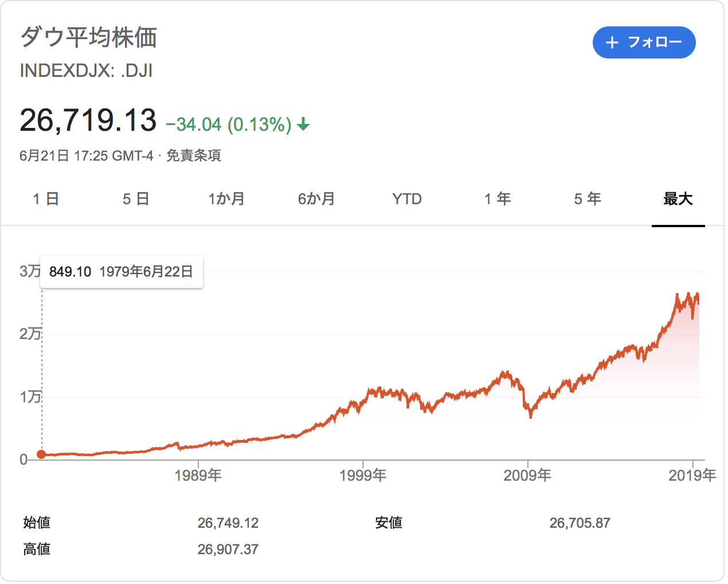The image size is (728, 584).
Task: Click the 849.10 tooltip value
Action: pos(70,272)
